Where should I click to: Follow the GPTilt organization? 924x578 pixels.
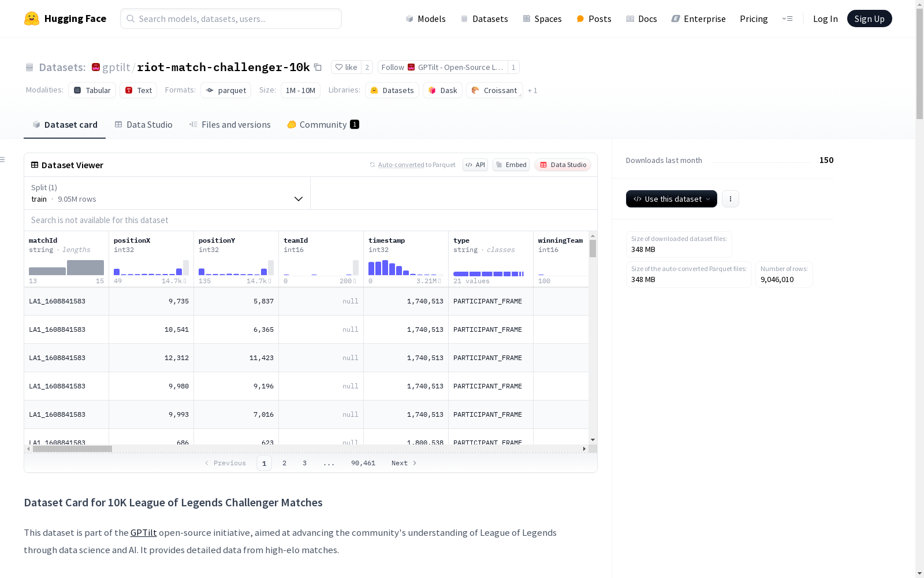click(442, 67)
